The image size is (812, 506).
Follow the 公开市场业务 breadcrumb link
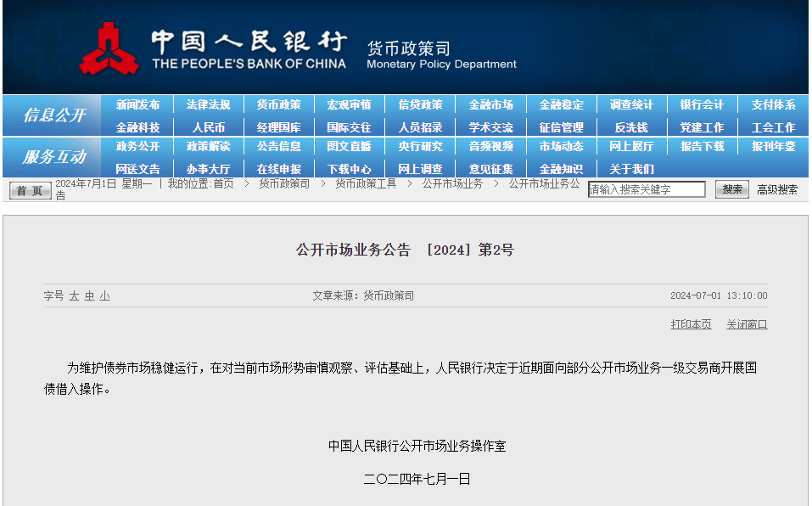click(452, 184)
